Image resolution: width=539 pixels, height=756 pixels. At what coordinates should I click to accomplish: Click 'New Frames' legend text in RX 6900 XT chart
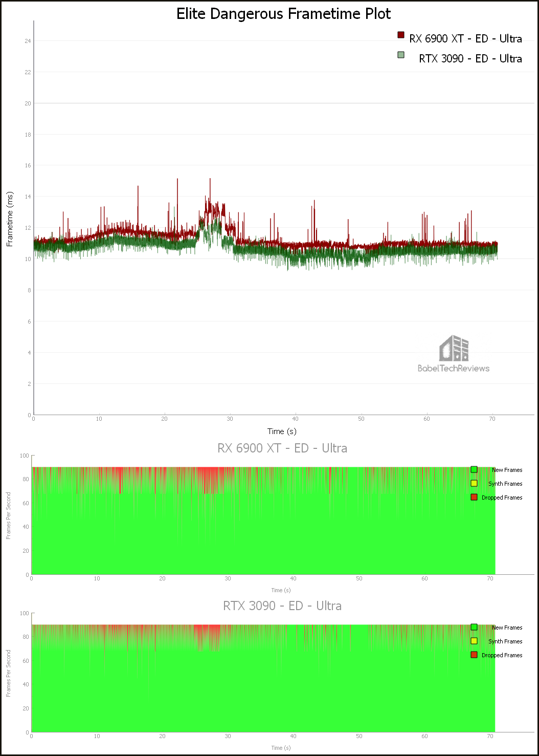click(x=507, y=470)
